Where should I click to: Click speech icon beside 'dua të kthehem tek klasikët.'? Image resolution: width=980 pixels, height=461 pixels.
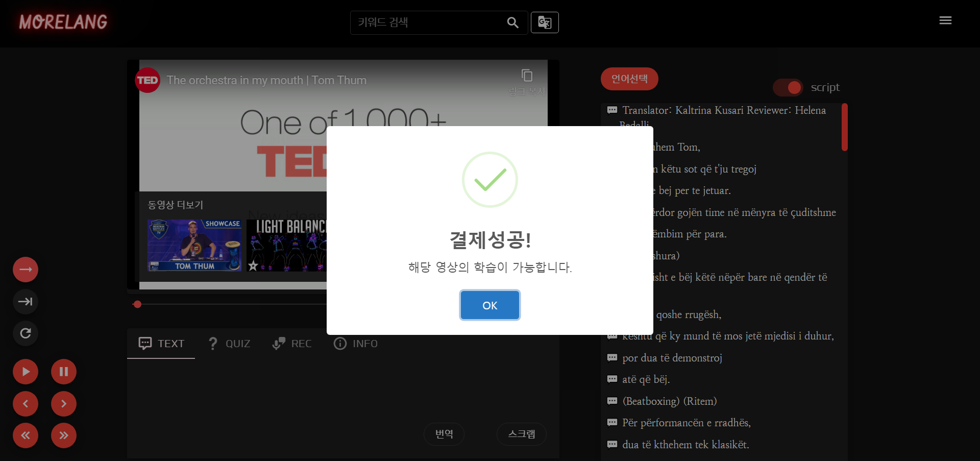612,445
